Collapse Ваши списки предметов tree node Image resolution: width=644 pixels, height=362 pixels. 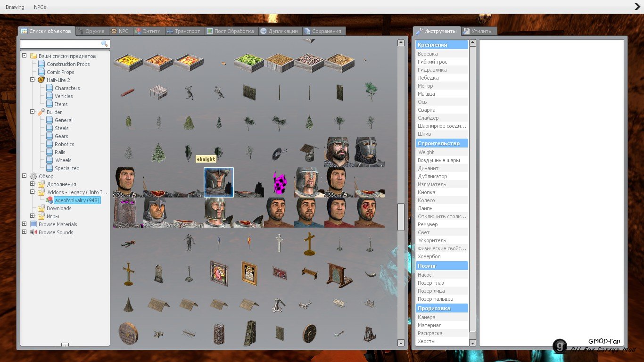tap(25, 56)
